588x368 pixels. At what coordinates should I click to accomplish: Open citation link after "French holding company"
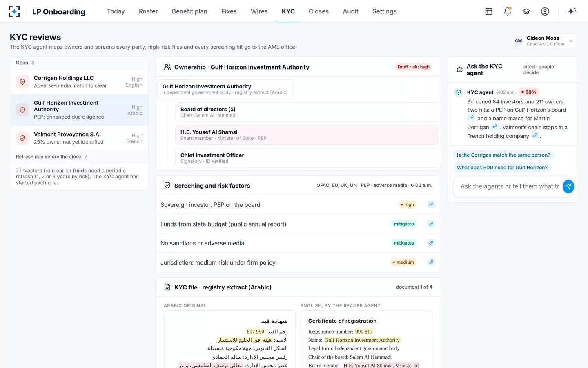535,135
